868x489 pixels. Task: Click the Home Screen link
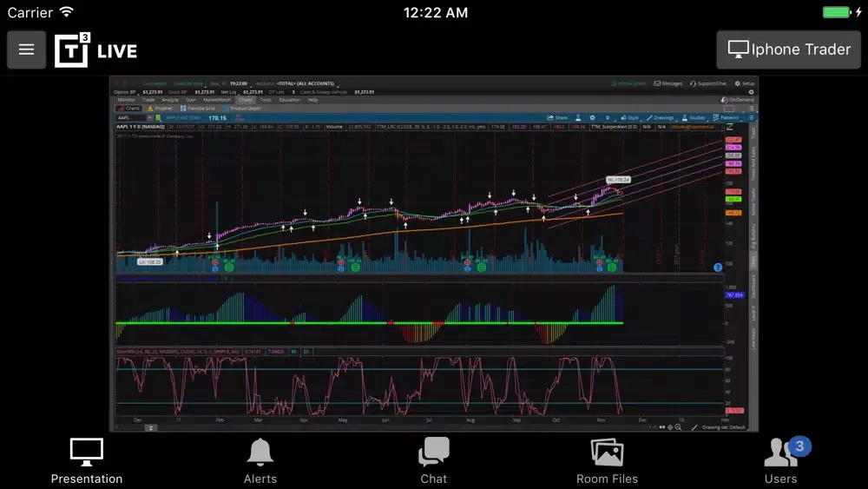point(628,83)
